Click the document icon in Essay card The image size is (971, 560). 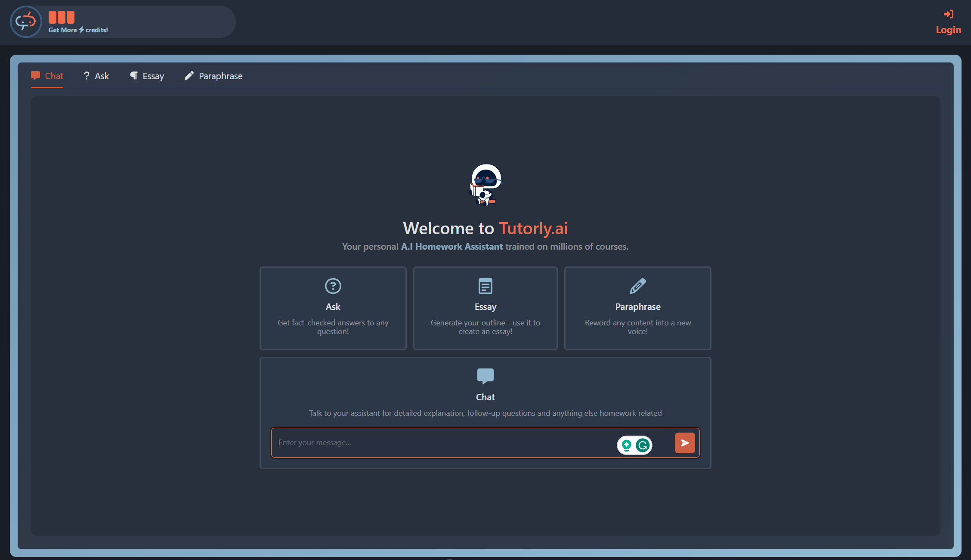tap(485, 286)
